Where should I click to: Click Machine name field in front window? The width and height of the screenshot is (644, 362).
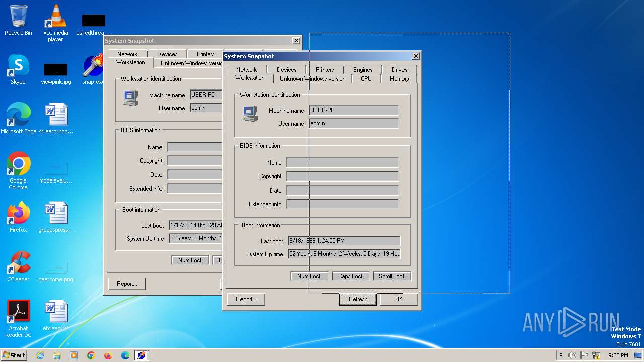(x=354, y=110)
